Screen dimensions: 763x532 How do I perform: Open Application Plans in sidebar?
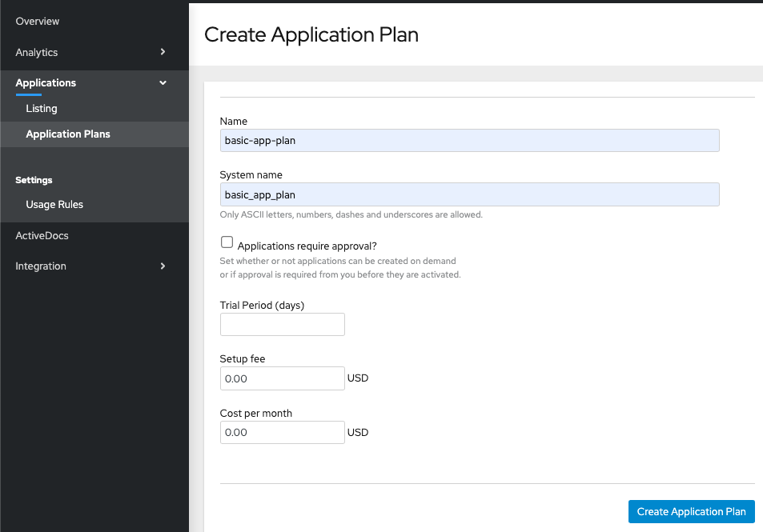68,134
